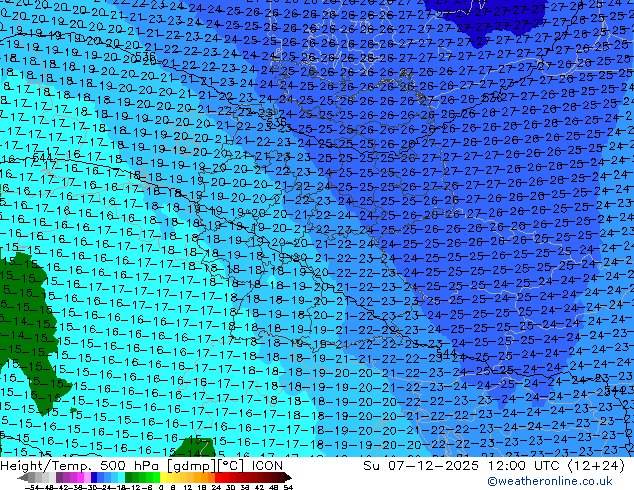Click the "Height/Temp. 500 hPa [gdmp][°C] ICON" title
Viewport: 634px width, 490px height.
(x=142, y=466)
